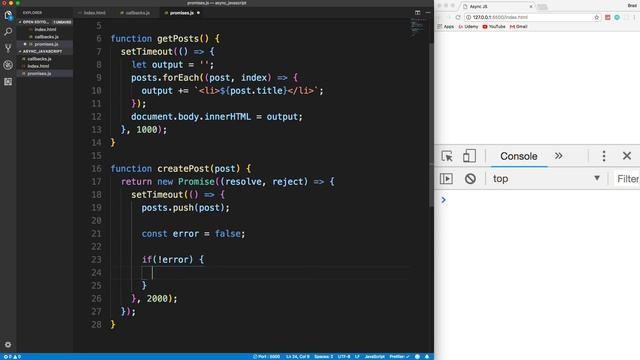Collapse the Open Editors section
Viewport: 640px width, 360px height.
click(45, 22)
